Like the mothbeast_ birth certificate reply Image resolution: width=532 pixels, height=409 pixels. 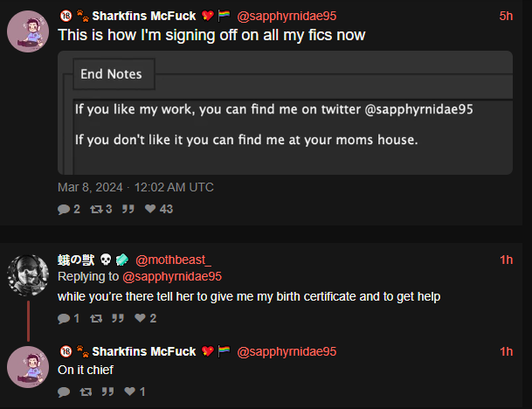click(140, 318)
